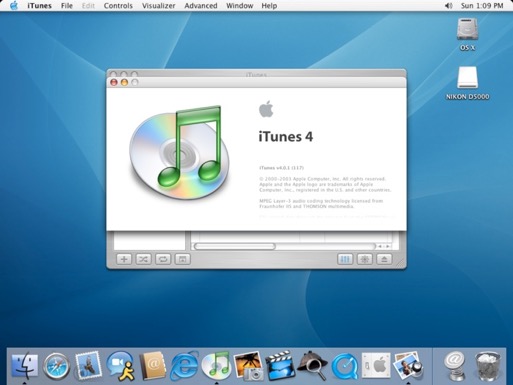513x385 pixels.
Task: Open iPhoto from the Dock
Action: pos(248,366)
